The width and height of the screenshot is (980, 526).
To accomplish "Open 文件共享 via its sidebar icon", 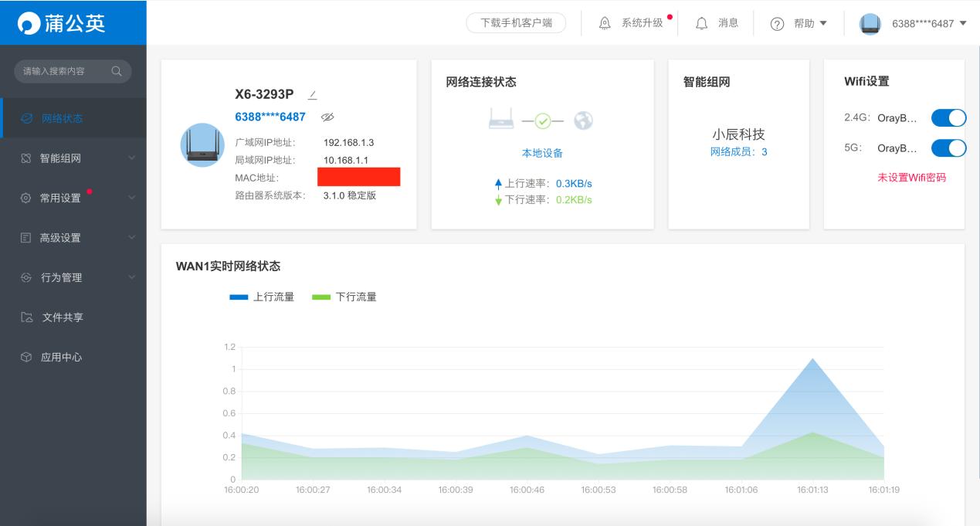I will tap(28, 317).
